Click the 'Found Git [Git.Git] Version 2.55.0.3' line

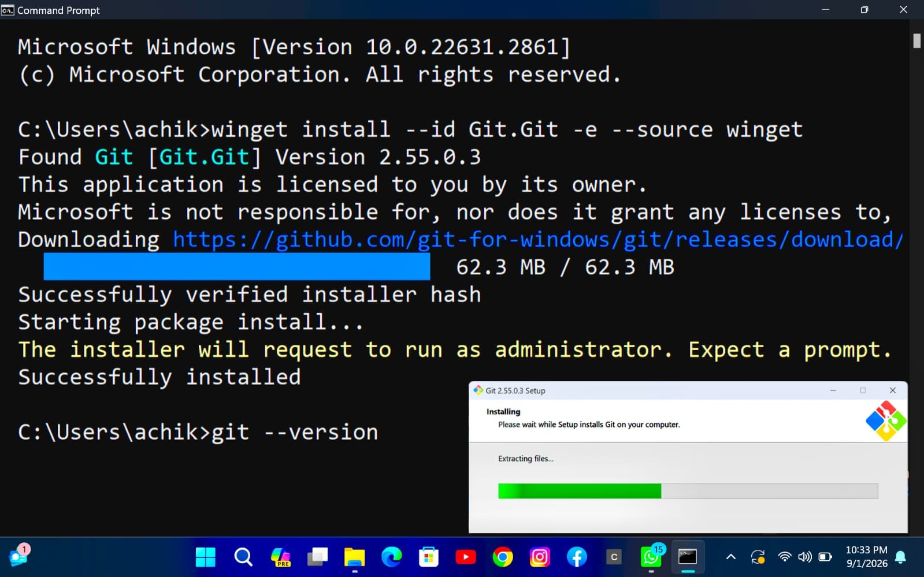tap(250, 157)
